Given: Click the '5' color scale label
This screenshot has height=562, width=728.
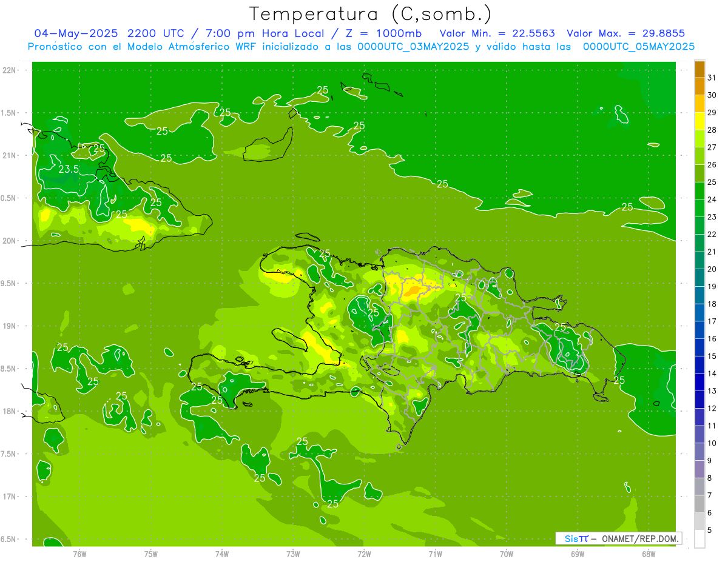Looking at the screenshot, I should [x=709, y=530].
